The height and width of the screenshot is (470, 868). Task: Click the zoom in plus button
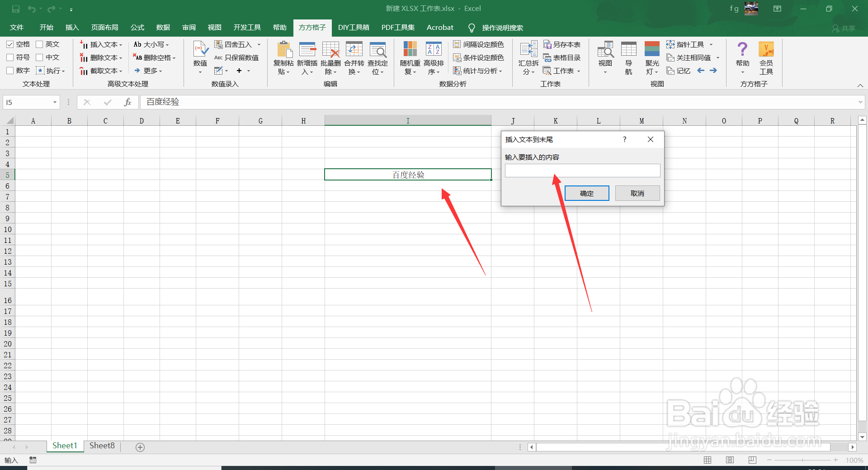[x=835, y=460]
